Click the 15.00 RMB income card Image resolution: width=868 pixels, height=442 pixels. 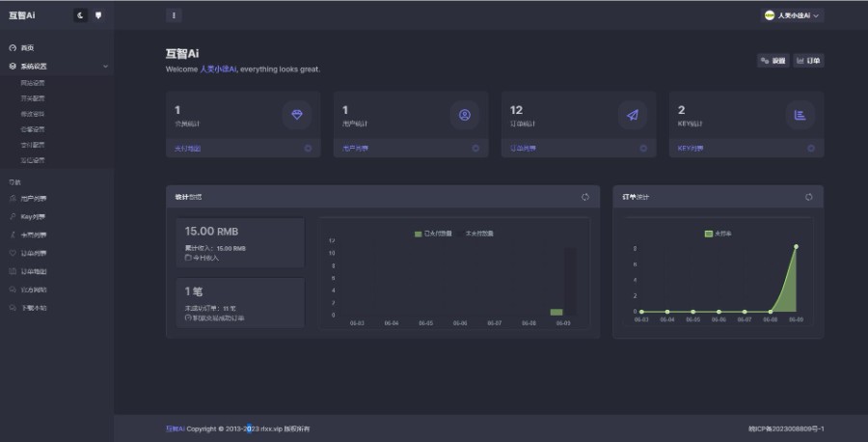click(x=240, y=243)
